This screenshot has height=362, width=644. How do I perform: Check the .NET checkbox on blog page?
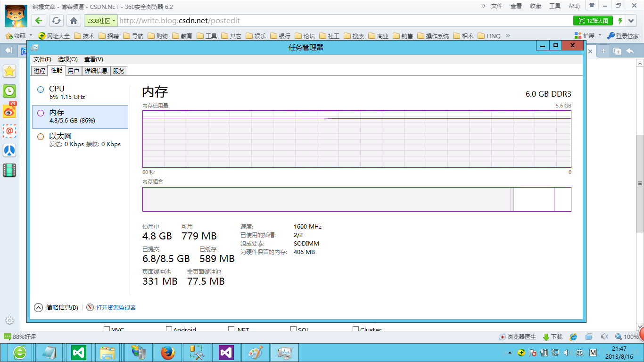click(231, 329)
